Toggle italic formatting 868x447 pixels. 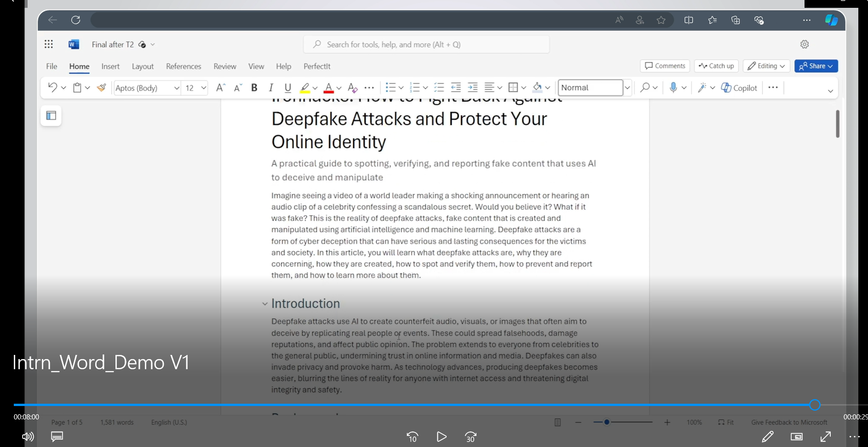point(271,87)
